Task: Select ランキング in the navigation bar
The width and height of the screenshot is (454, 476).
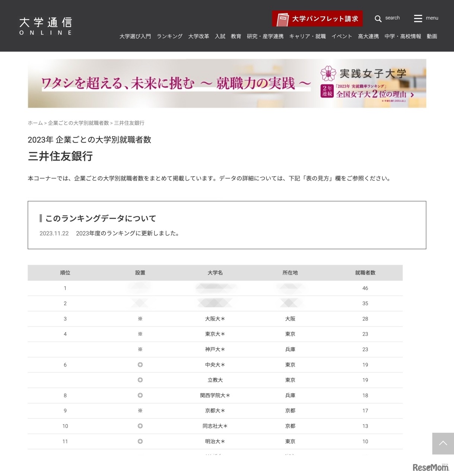Action: coord(169,37)
